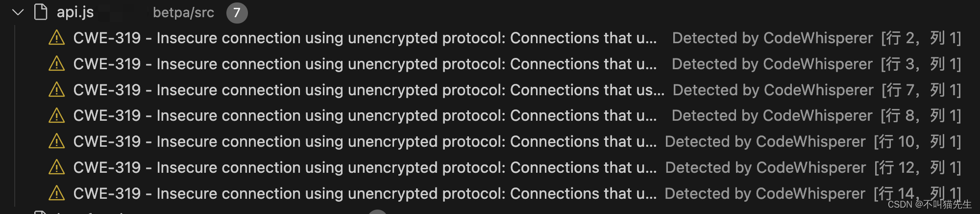Click warning icon for line 7 issue
This screenshot has height=214, width=980.
point(57,90)
